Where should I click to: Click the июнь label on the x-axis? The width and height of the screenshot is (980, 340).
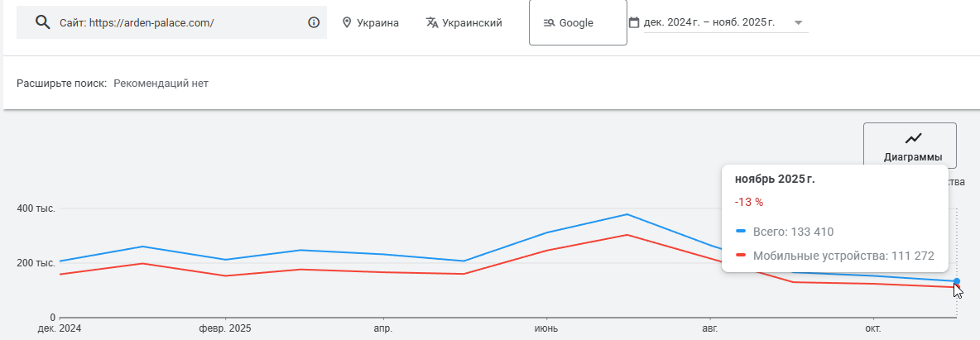(x=546, y=328)
